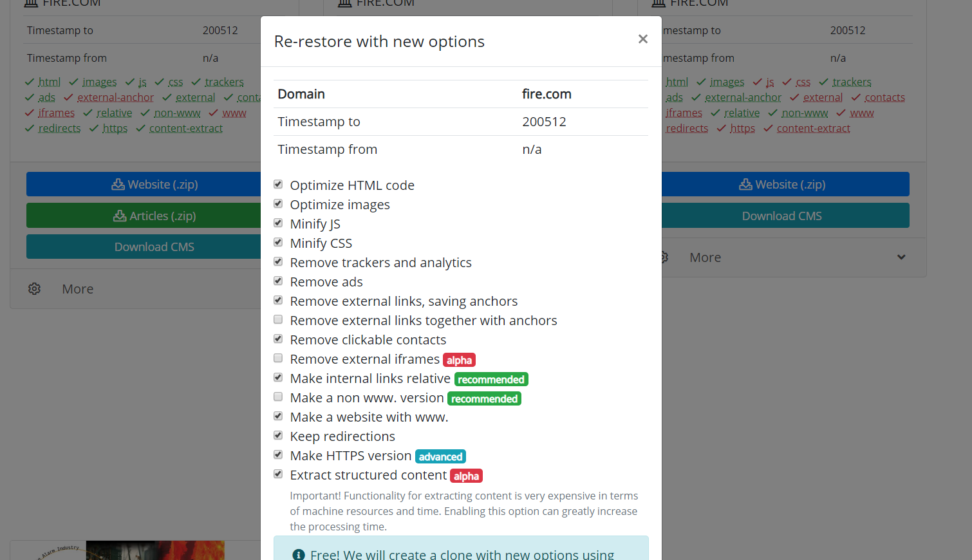
Task: Uncheck Optimize HTML code
Action: tap(278, 185)
